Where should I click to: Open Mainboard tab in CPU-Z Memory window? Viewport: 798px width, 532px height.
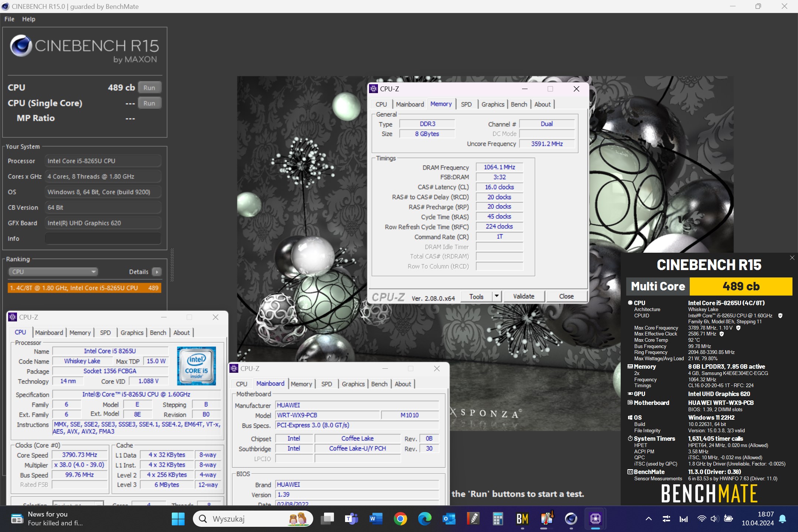click(x=410, y=105)
